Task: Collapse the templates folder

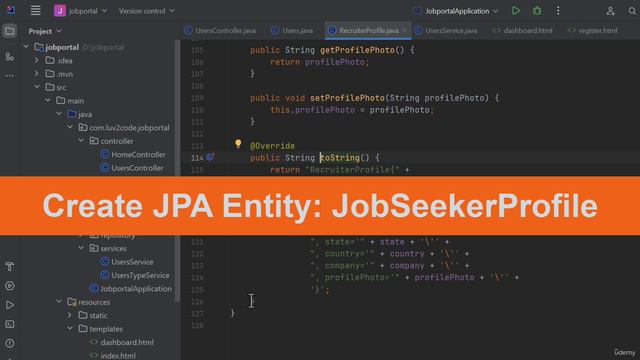Action: (70, 328)
